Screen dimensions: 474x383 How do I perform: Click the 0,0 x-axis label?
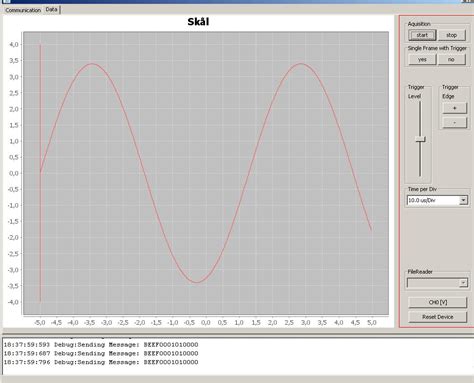coord(206,323)
